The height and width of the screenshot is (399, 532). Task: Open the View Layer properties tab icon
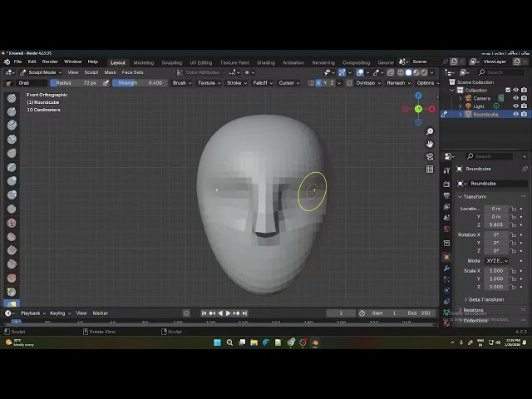[446, 207]
